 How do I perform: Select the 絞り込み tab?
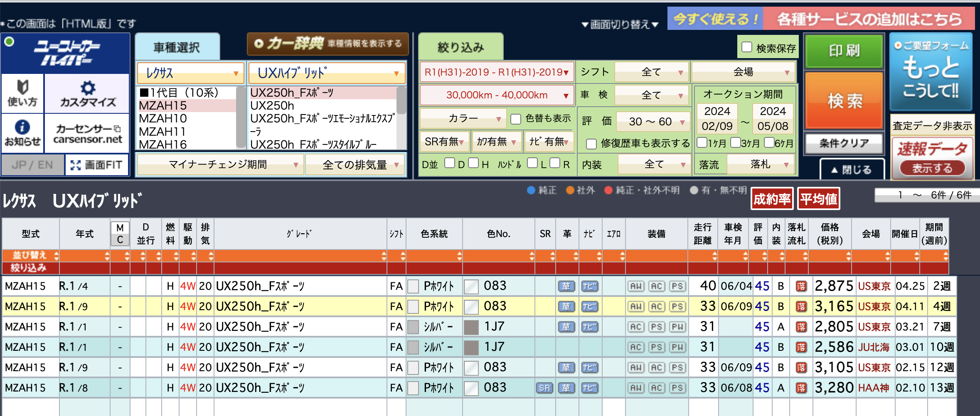[x=461, y=47]
